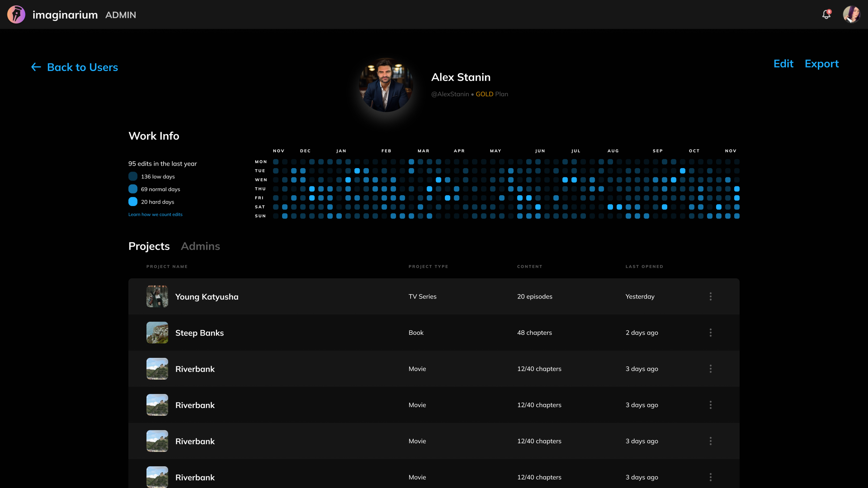Click the imaginarium pen logo icon
Screen dimensions: 868x488
tap(16, 15)
